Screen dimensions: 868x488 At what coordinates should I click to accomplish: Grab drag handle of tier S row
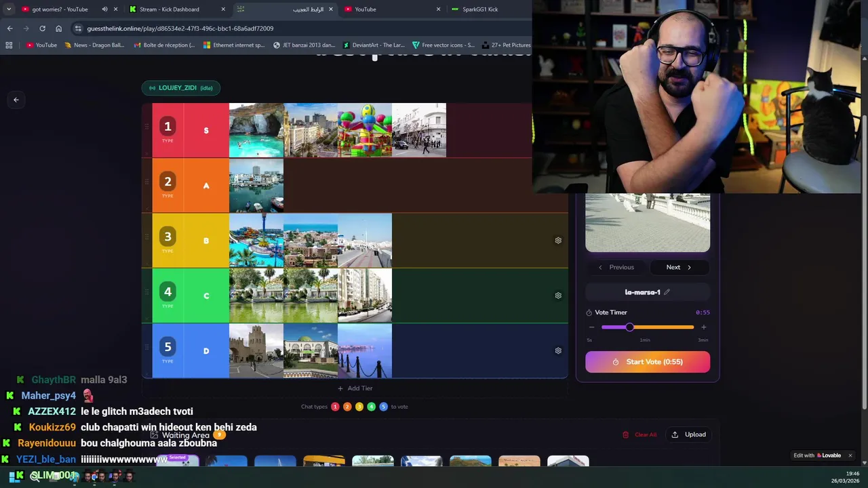pos(147,127)
